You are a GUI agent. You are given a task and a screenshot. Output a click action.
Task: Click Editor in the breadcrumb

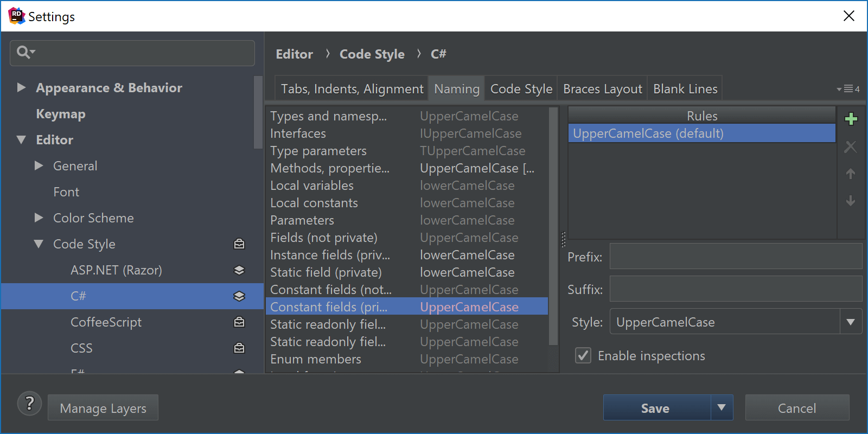295,54
